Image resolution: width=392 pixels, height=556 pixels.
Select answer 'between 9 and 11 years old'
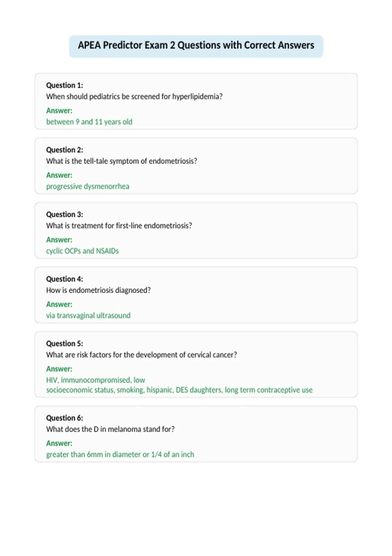(x=89, y=122)
